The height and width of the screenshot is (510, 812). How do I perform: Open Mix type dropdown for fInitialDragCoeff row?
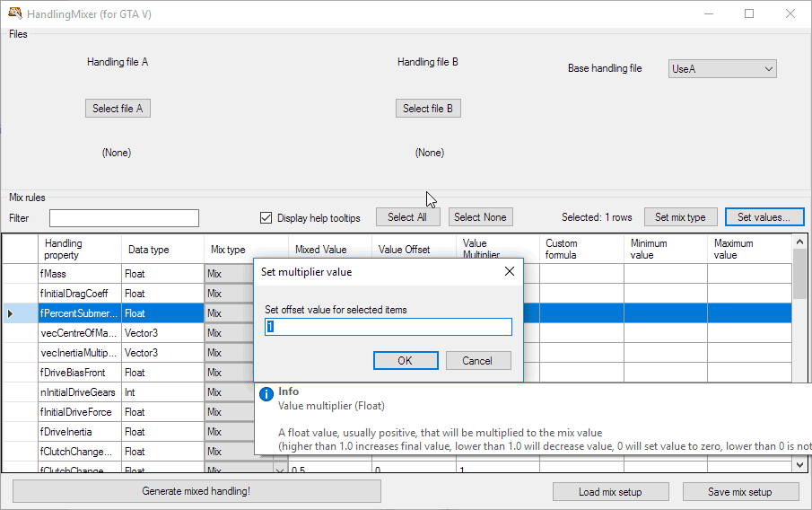(x=230, y=294)
